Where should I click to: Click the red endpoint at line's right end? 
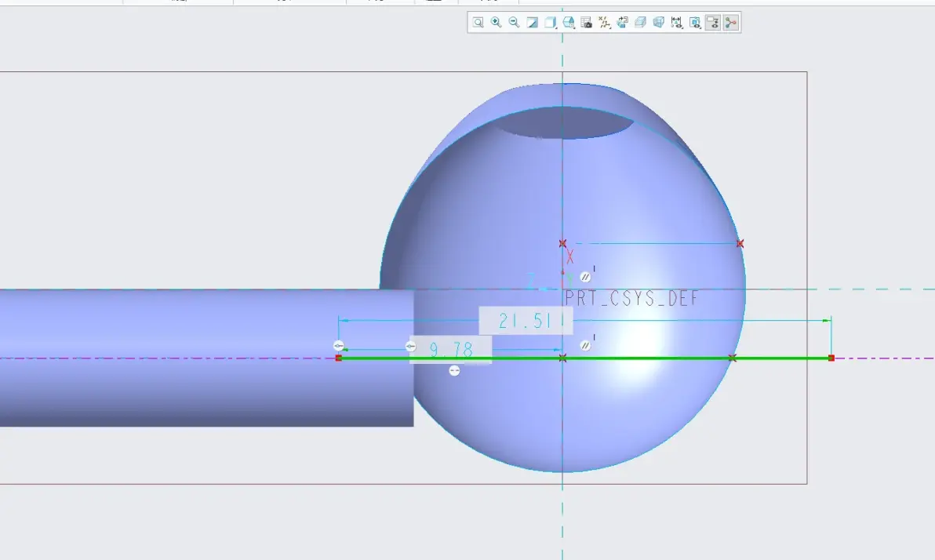831,358
